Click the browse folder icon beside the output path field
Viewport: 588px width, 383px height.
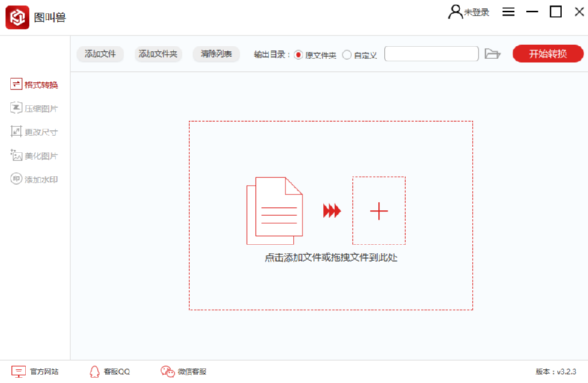(x=493, y=53)
